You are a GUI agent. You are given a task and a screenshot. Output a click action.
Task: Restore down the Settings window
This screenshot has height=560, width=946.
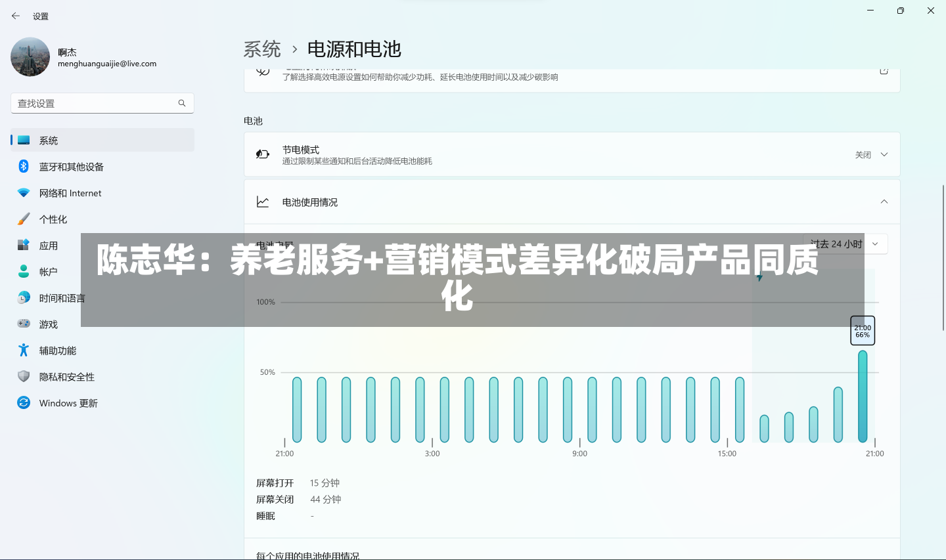click(x=901, y=11)
